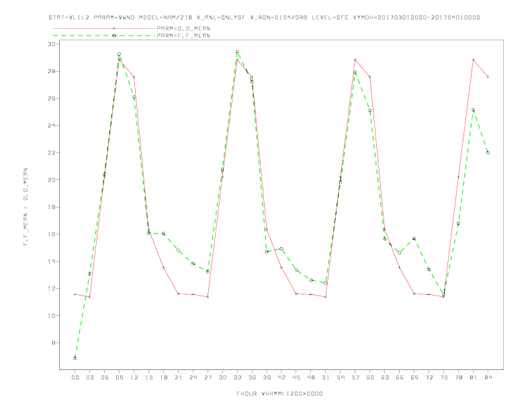This screenshot has width=532, height=411.
Task: Click x-axis forecast hour label 27
Action: coord(208,377)
